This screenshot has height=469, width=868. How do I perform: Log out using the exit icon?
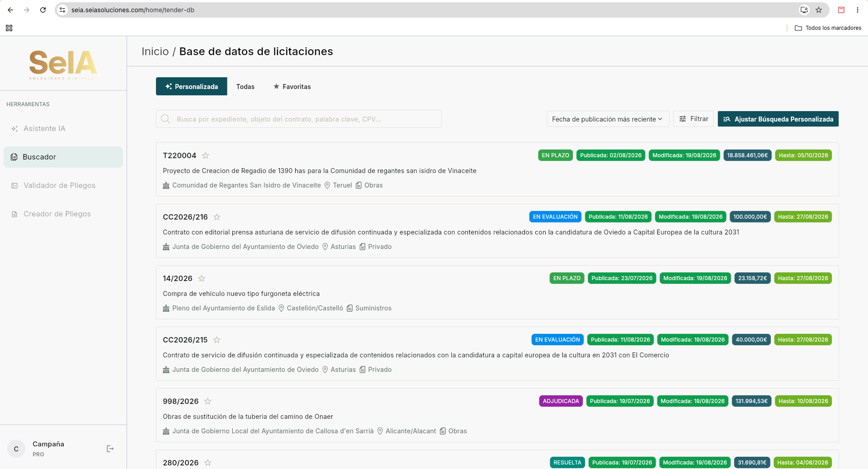point(110,449)
